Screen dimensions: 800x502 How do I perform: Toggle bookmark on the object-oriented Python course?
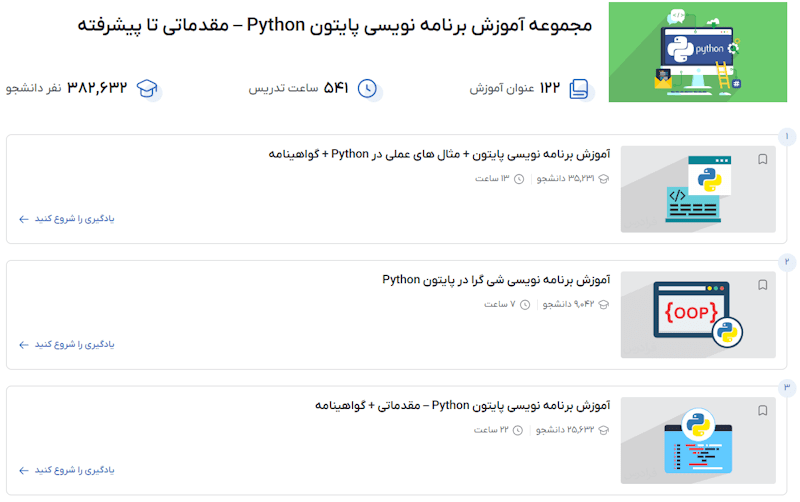(762, 285)
